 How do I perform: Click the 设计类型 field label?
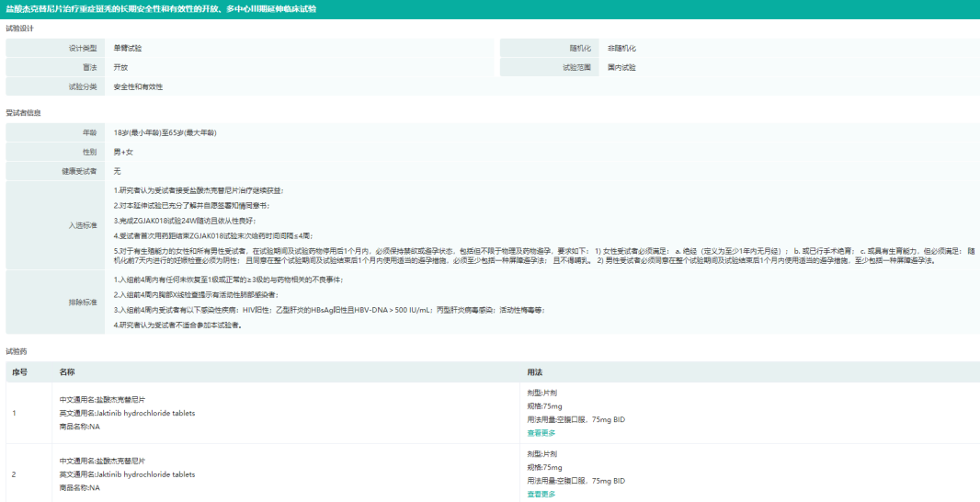click(x=83, y=48)
